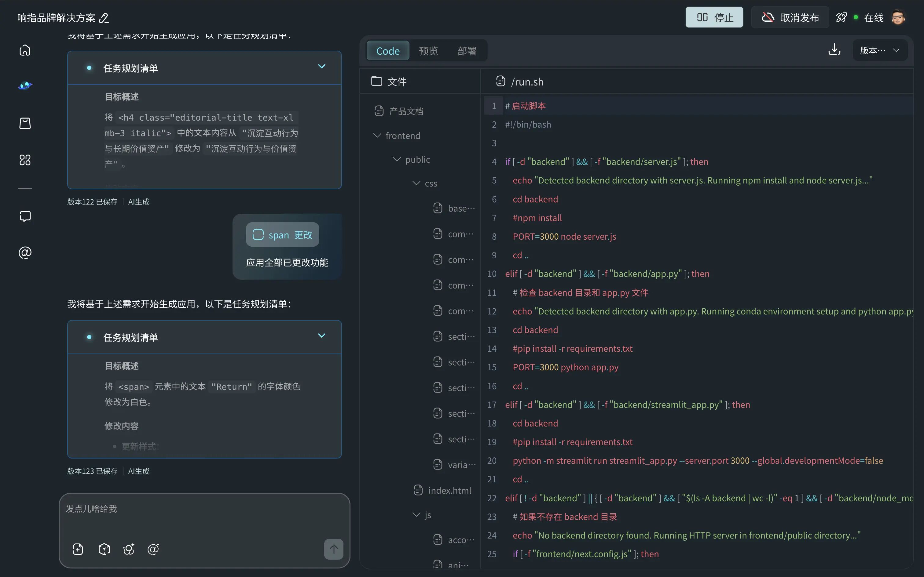This screenshot has height=577, width=924.
Task: Click the 停止 stop button
Action: (x=714, y=17)
